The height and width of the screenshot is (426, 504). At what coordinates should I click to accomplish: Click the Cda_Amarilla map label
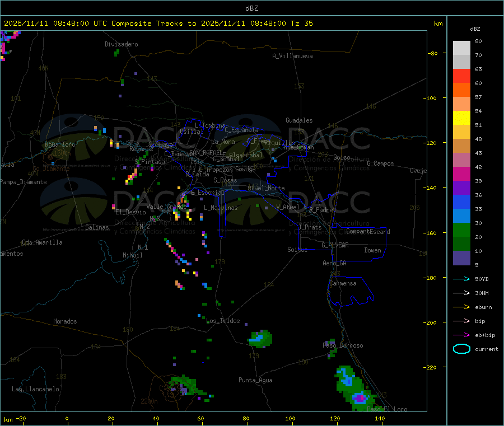click(x=42, y=242)
